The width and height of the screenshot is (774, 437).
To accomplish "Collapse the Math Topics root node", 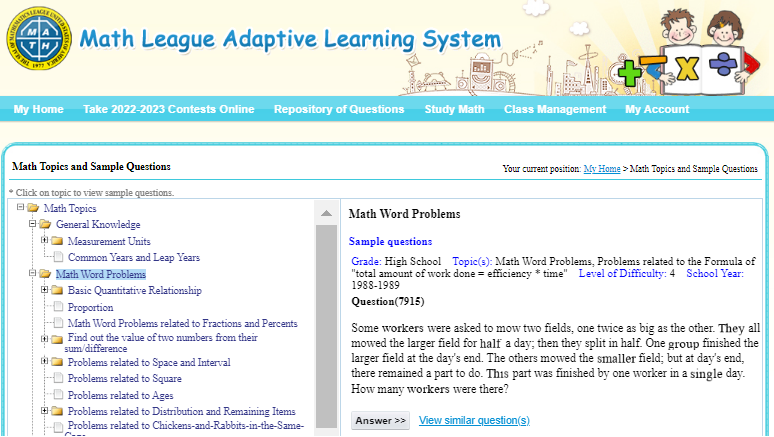I will pos(20,207).
